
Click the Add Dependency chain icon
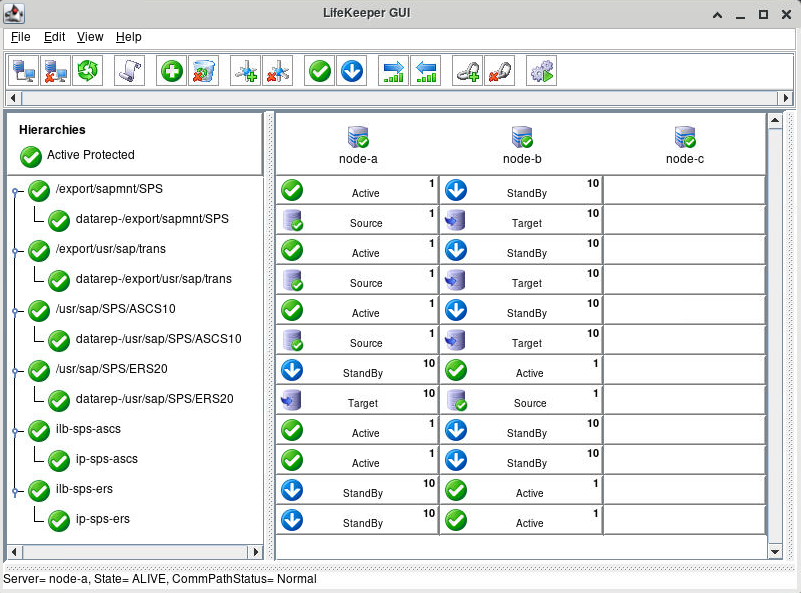[x=467, y=71]
